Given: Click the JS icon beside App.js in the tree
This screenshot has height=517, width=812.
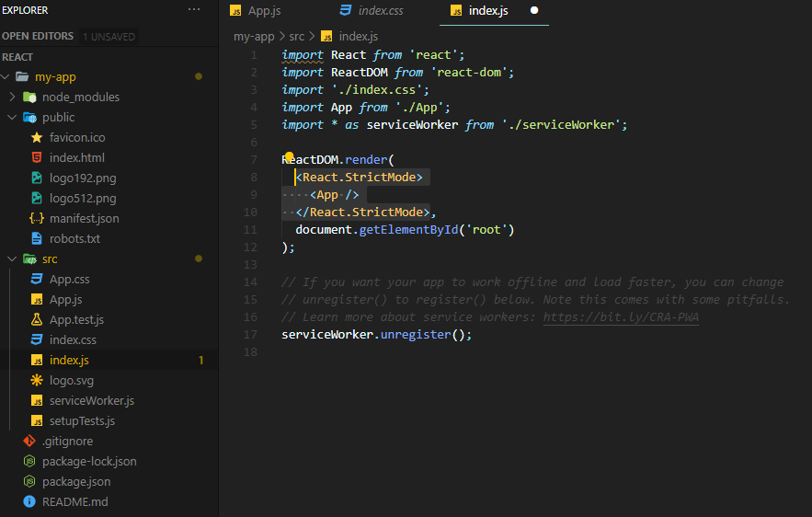Looking at the screenshot, I should tap(37, 299).
